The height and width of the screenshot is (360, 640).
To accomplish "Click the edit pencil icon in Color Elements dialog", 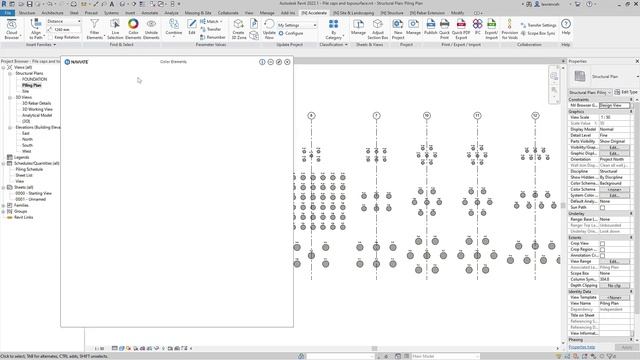I will [279, 62].
